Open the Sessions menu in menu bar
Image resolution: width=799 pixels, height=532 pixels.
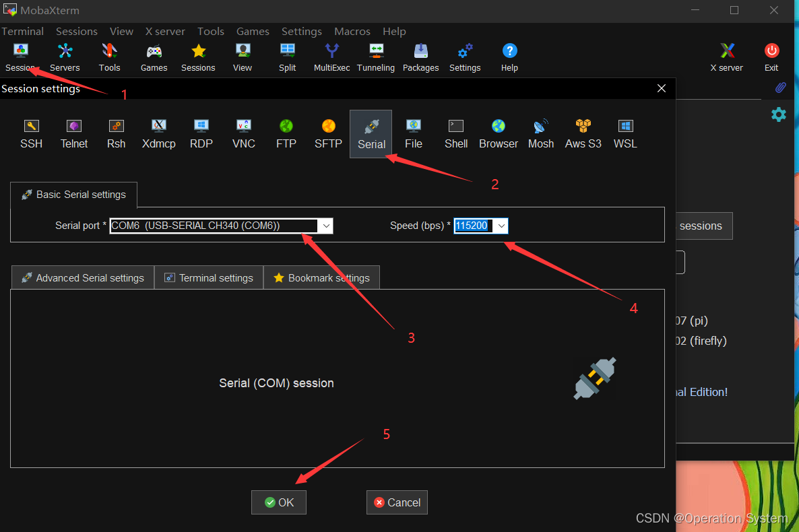(76, 31)
